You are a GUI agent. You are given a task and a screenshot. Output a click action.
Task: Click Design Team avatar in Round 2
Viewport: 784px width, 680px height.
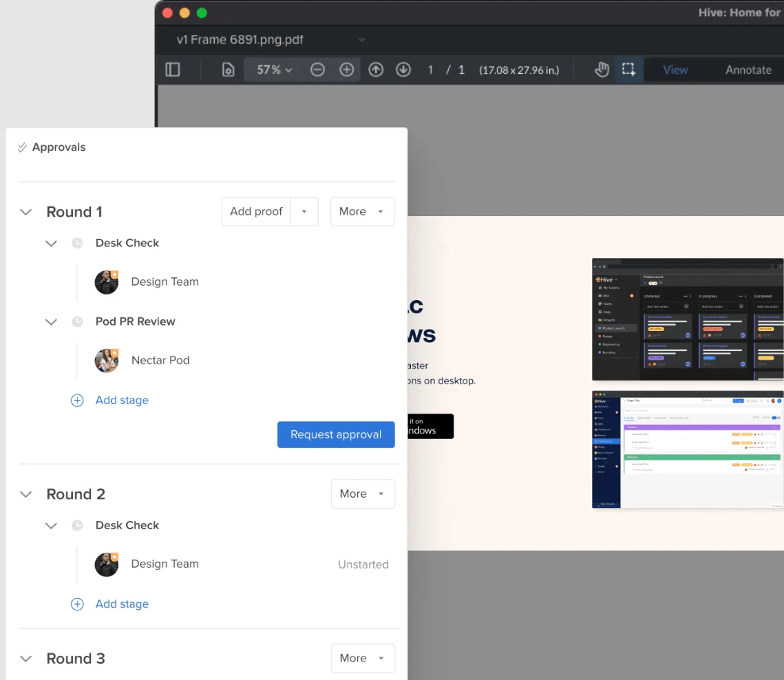click(x=107, y=564)
